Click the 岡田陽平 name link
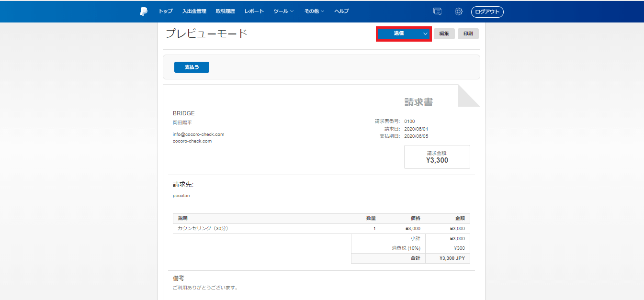 [182, 123]
